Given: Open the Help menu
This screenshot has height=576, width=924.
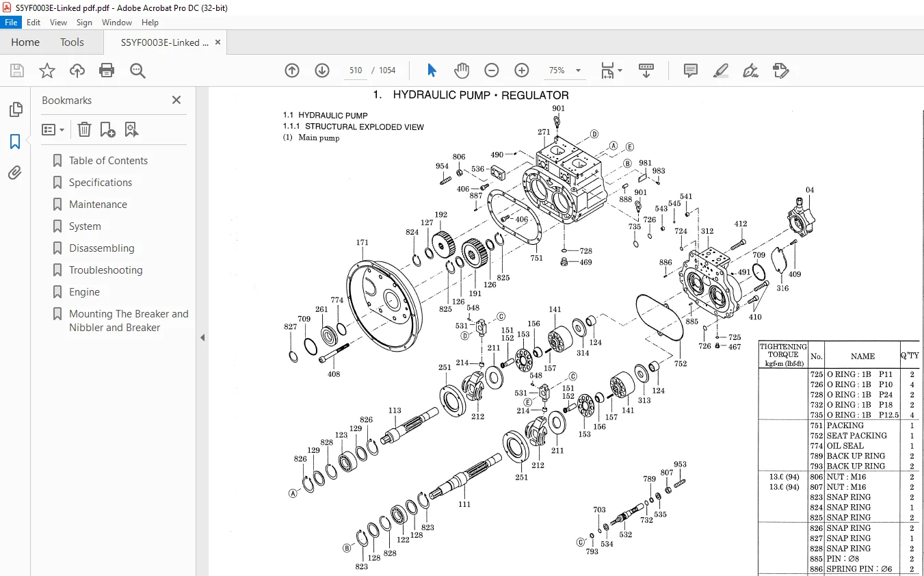Looking at the screenshot, I should coord(150,23).
